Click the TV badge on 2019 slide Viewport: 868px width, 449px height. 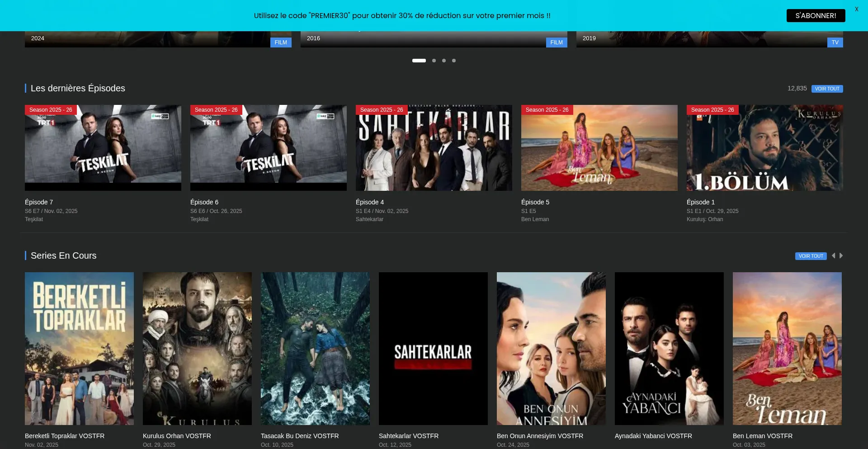click(835, 43)
